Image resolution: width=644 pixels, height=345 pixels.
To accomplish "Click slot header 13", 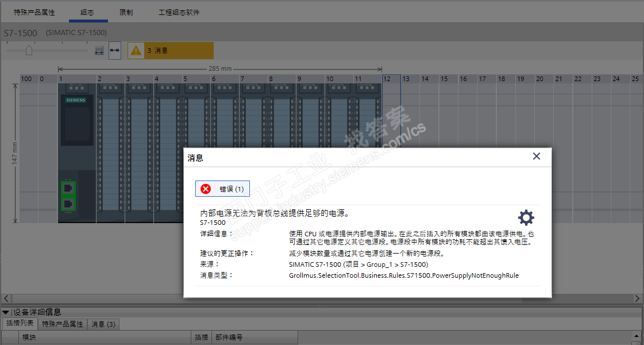I will 410,79.
